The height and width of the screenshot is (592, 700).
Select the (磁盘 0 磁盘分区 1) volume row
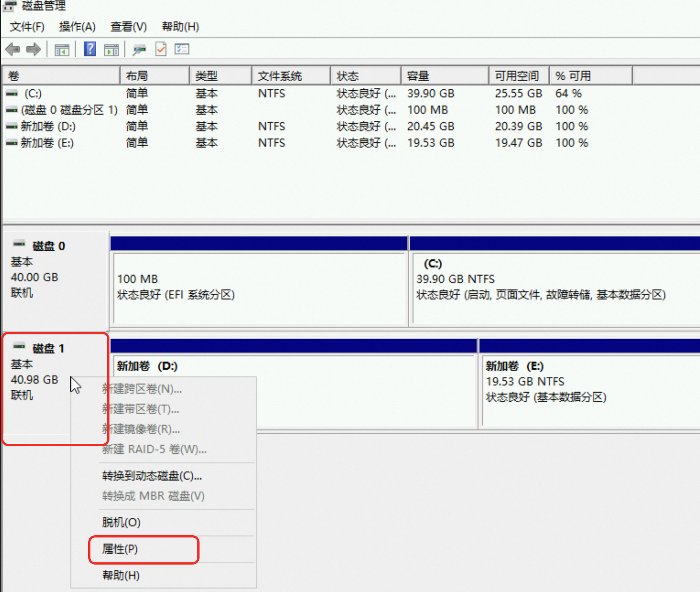[69, 110]
